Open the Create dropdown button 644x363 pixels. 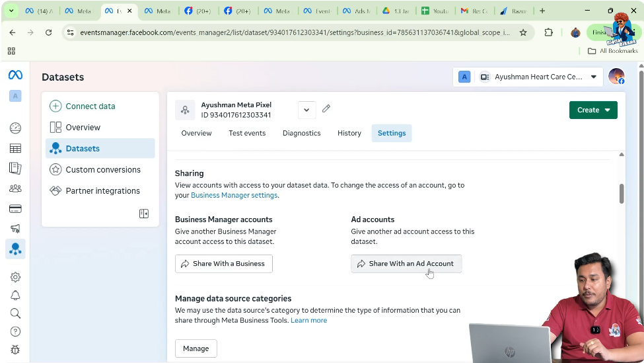pos(593,110)
